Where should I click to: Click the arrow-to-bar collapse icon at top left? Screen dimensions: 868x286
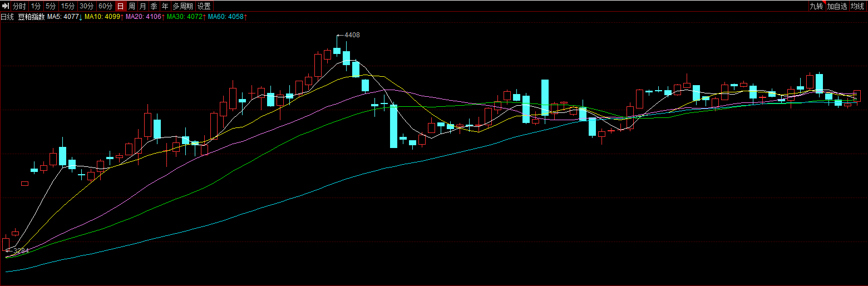(6, 6)
